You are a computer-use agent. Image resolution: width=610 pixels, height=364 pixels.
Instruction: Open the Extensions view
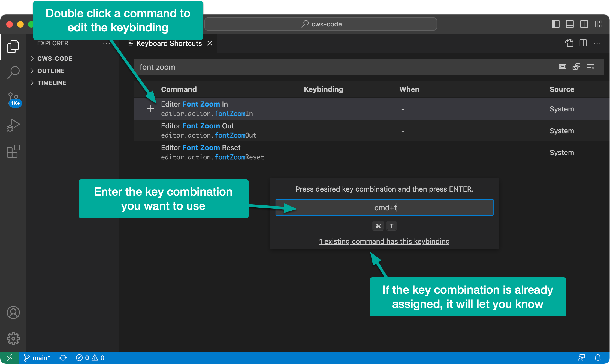click(x=13, y=151)
